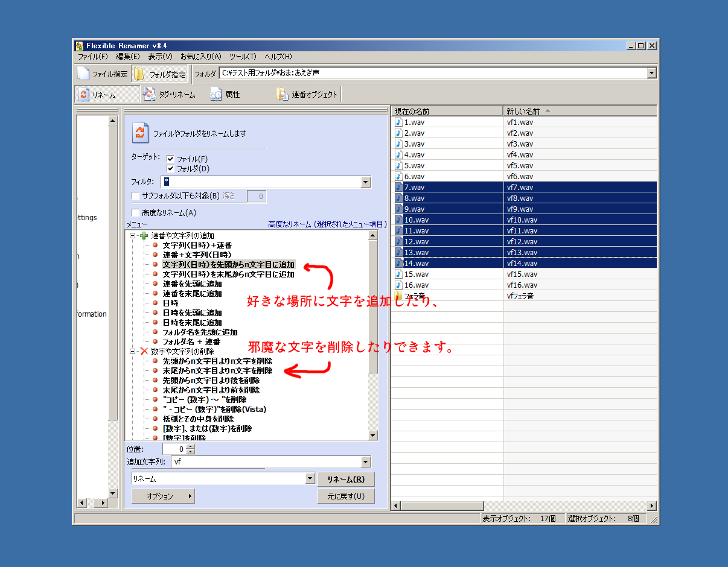The image size is (728, 567).
Task: Uncheck the ファイル(F) target checkbox
Action: (170, 159)
